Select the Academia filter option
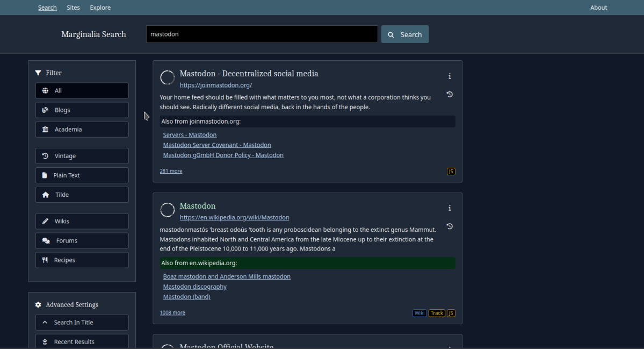This screenshot has height=349, width=644. (x=82, y=129)
